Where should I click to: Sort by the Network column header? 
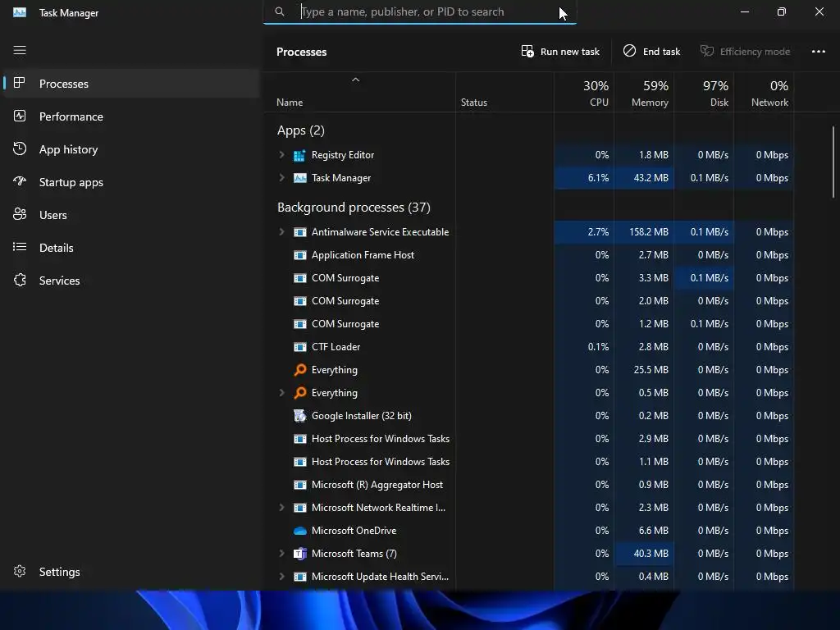(764, 93)
